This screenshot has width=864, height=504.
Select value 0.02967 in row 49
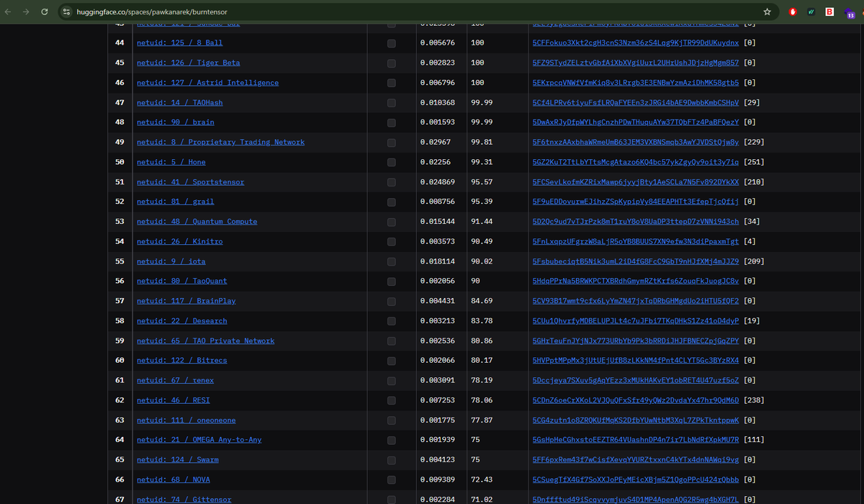click(435, 142)
